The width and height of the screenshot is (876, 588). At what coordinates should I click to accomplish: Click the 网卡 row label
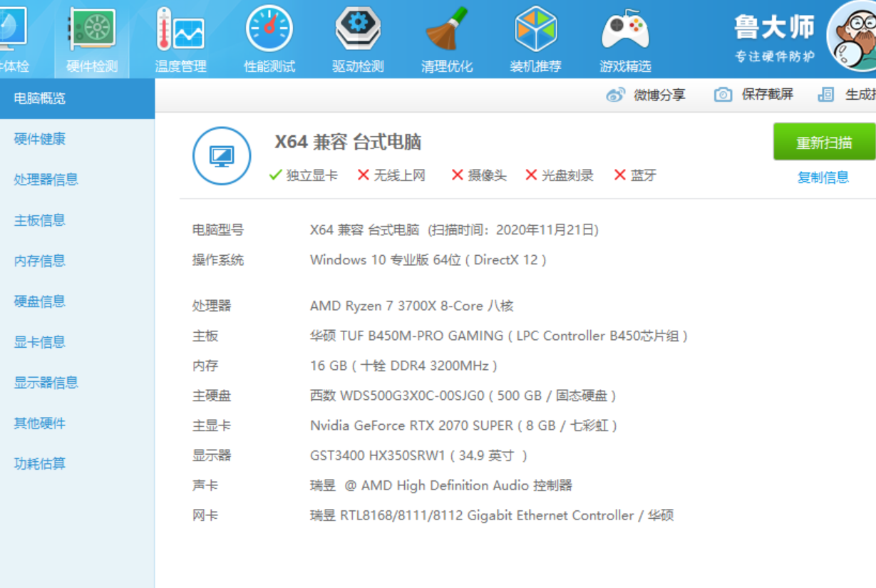[x=205, y=515]
